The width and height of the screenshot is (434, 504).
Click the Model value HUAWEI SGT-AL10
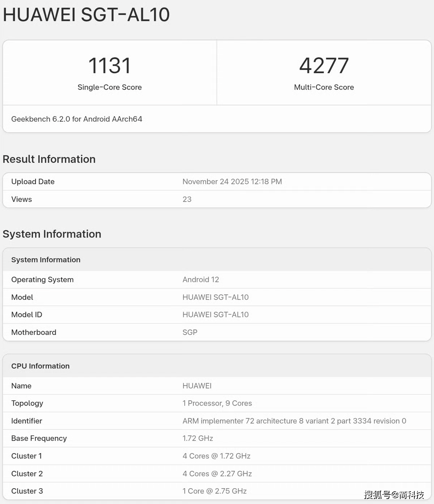point(215,297)
